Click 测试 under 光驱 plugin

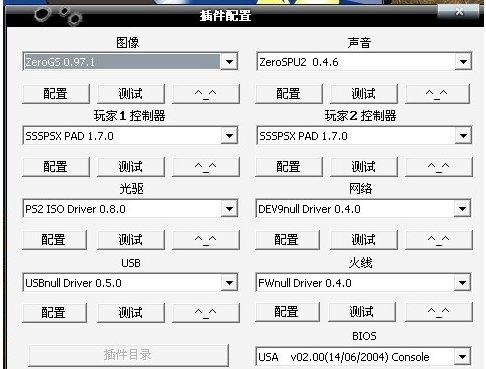tap(131, 240)
